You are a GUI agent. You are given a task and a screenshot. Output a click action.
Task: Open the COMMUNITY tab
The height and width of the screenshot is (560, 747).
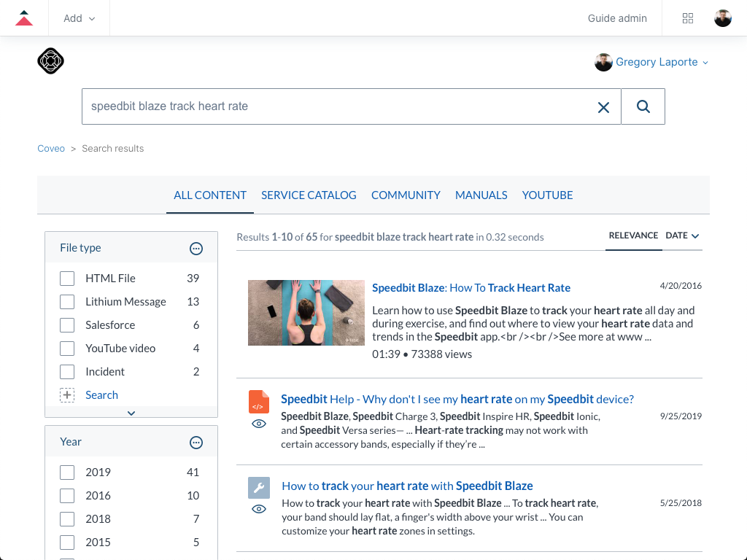(x=406, y=195)
